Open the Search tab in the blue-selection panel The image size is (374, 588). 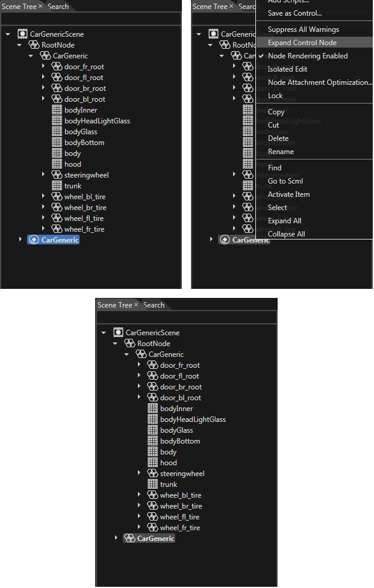click(x=58, y=7)
